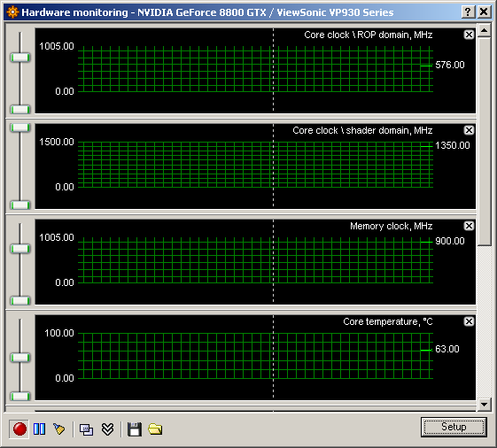Click the Core temperature, °C label
The image size is (497, 448).
388,322
